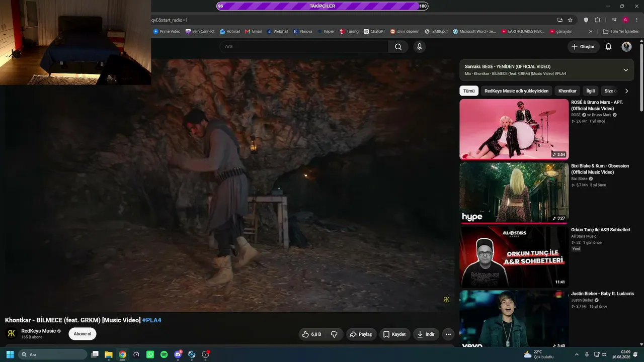Share the video with Paylaş

pos(361,334)
